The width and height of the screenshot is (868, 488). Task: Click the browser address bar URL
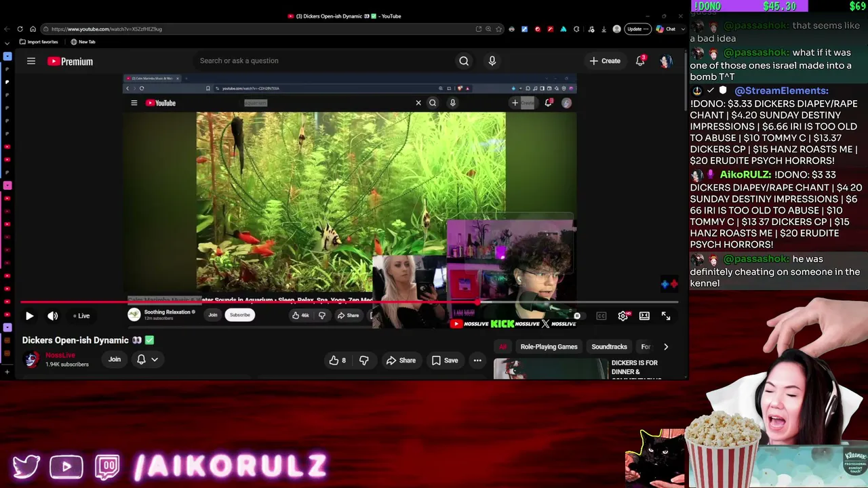click(x=106, y=29)
